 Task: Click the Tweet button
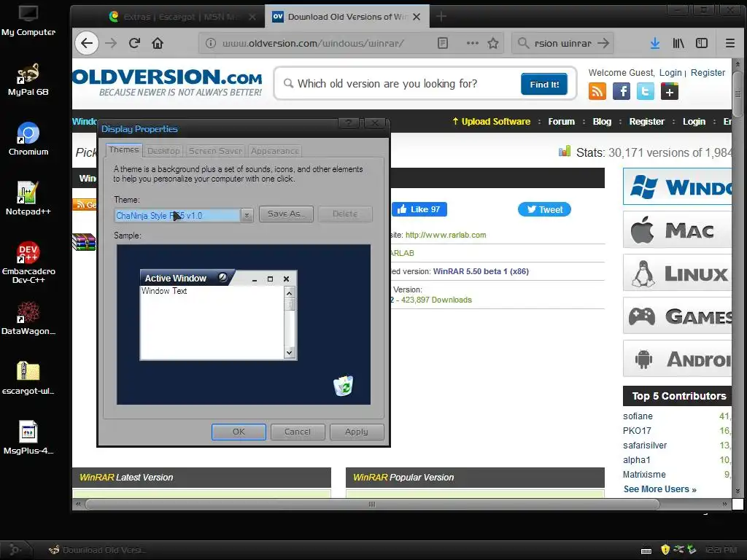[x=544, y=209]
